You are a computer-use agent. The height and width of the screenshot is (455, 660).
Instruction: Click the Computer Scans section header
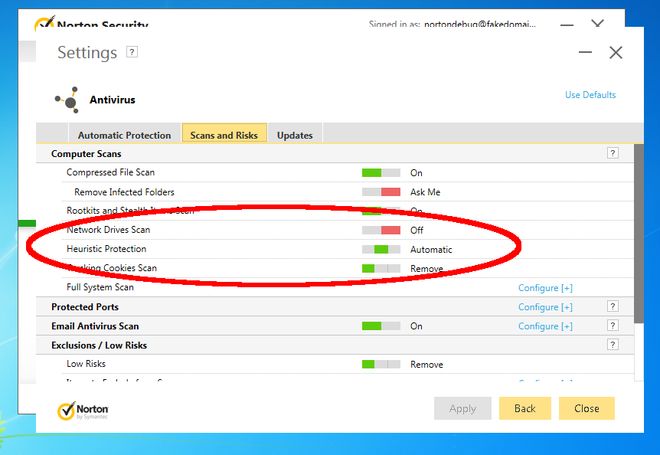coord(86,154)
